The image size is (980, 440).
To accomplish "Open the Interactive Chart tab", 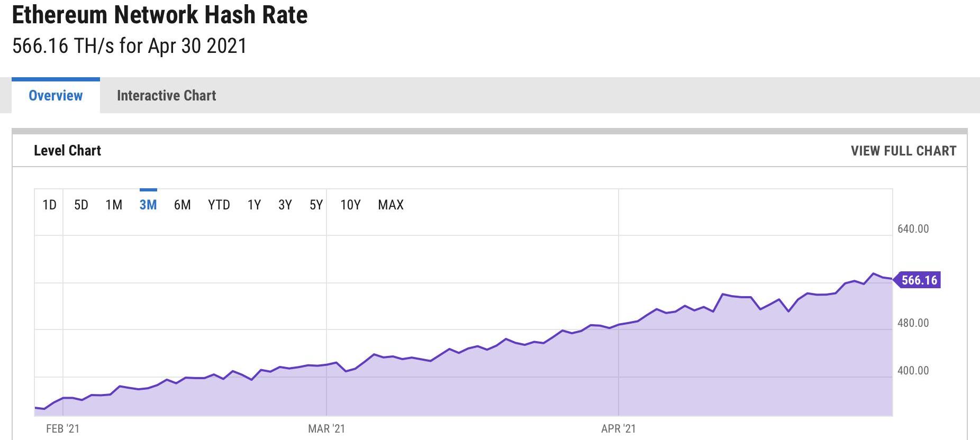I will point(166,96).
